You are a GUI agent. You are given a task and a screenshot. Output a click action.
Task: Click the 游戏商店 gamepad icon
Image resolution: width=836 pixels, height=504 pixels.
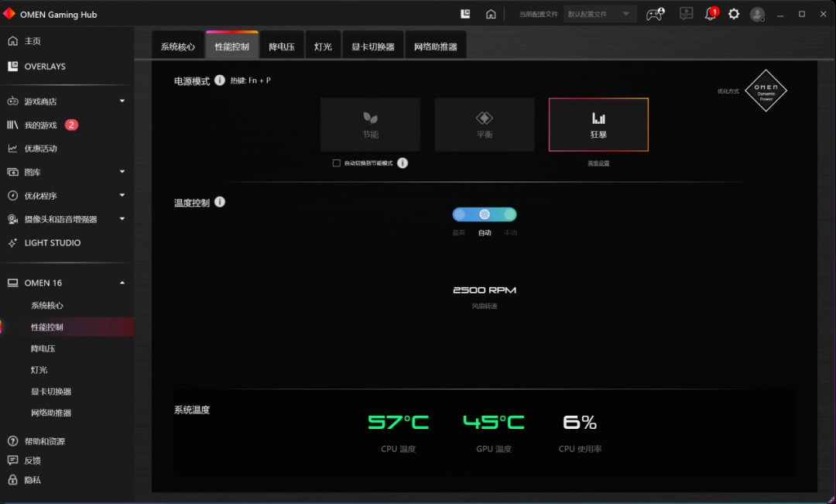pos(13,101)
